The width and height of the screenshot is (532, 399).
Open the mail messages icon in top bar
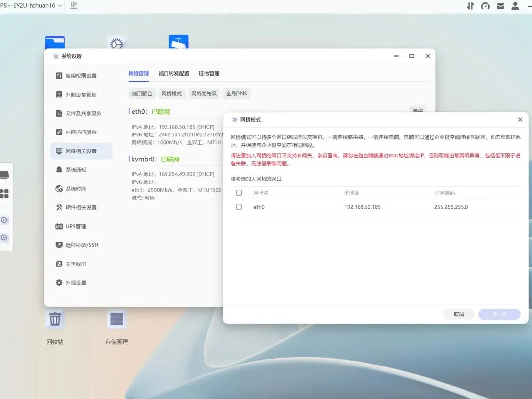coord(500,6)
